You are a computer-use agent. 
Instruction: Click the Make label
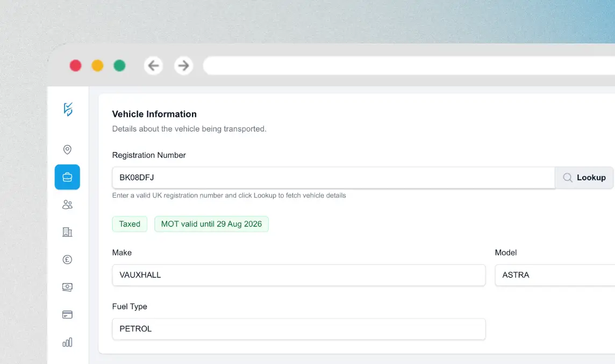(122, 253)
